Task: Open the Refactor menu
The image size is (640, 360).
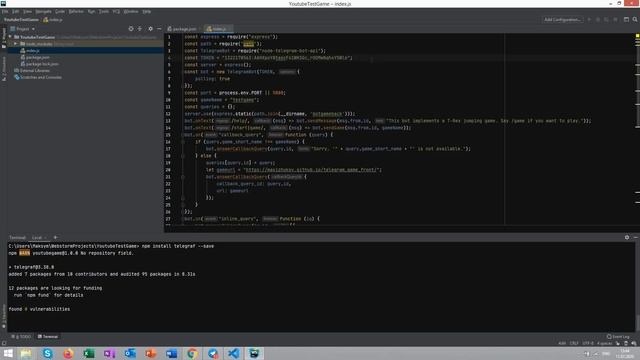Action: pyautogui.click(x=76, y=11)
